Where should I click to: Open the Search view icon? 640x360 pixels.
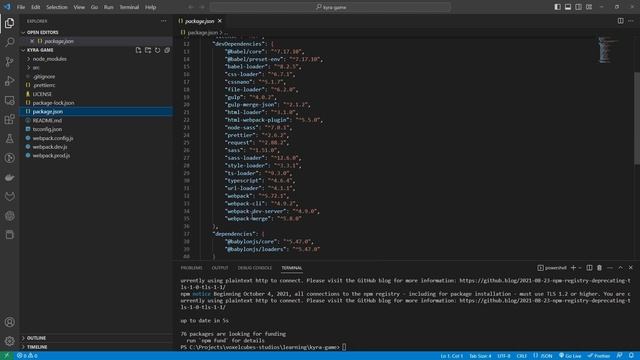(x=9, y=42)
